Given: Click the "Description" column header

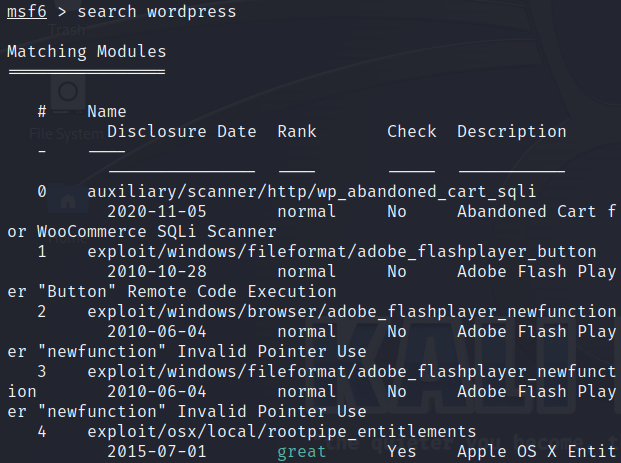Looking at the screenshot, I should pos(512,132).
